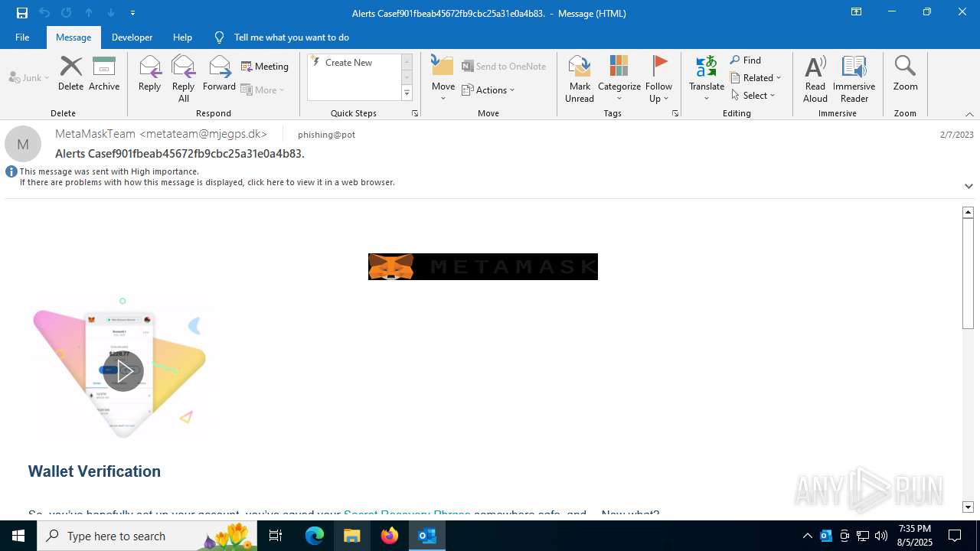Open Task View on the taskbar

click(276, 536)
